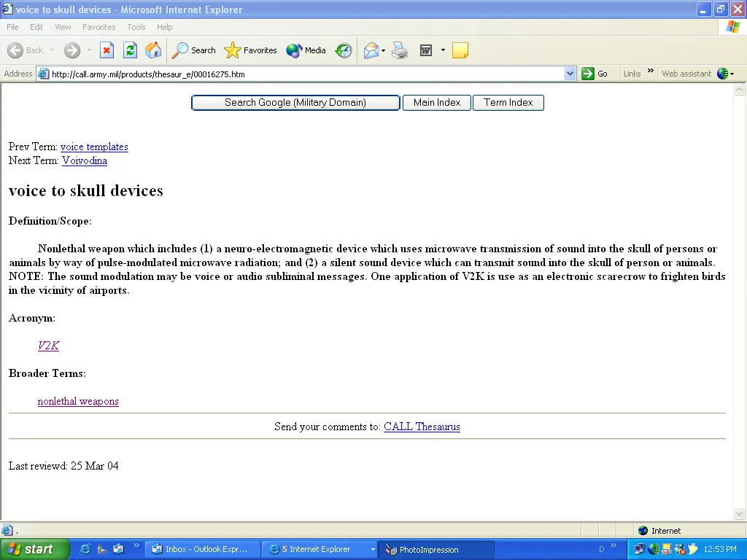Open the View menu
The width and height of the screenshot is (747, 560).
63,27
